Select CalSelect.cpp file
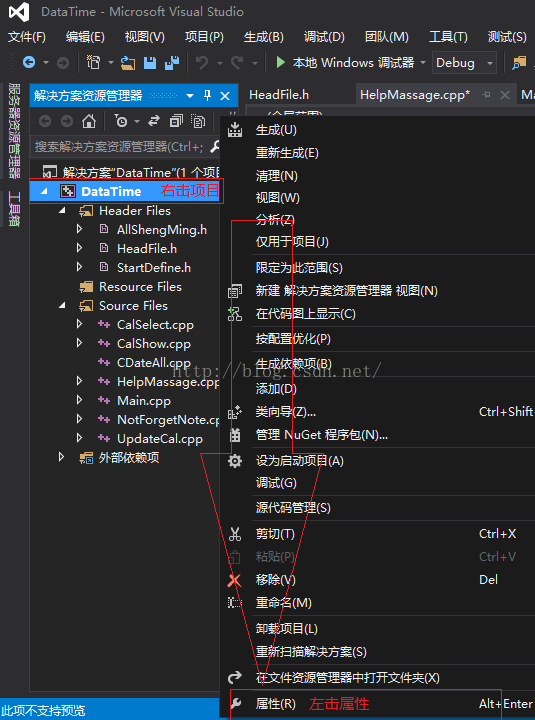 (155, 325)
